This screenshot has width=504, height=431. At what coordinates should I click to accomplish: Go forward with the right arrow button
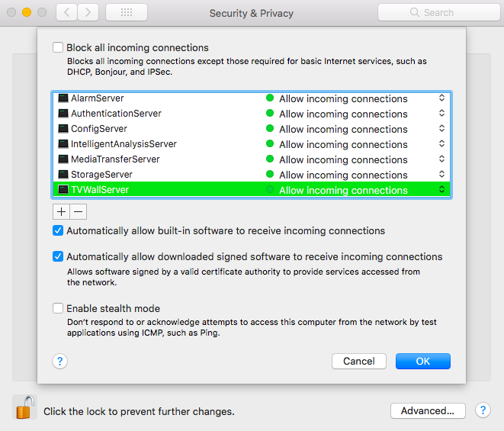88,12
